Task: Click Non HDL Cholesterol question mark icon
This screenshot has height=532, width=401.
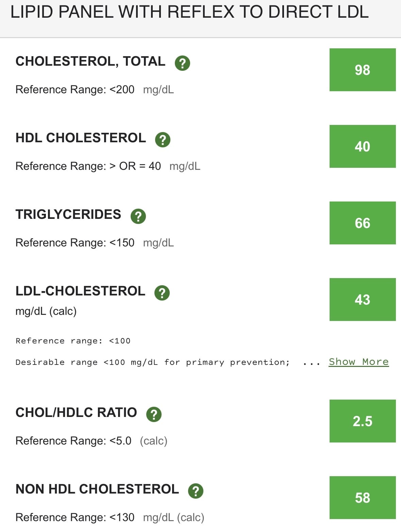Action: tap(196, 491)
